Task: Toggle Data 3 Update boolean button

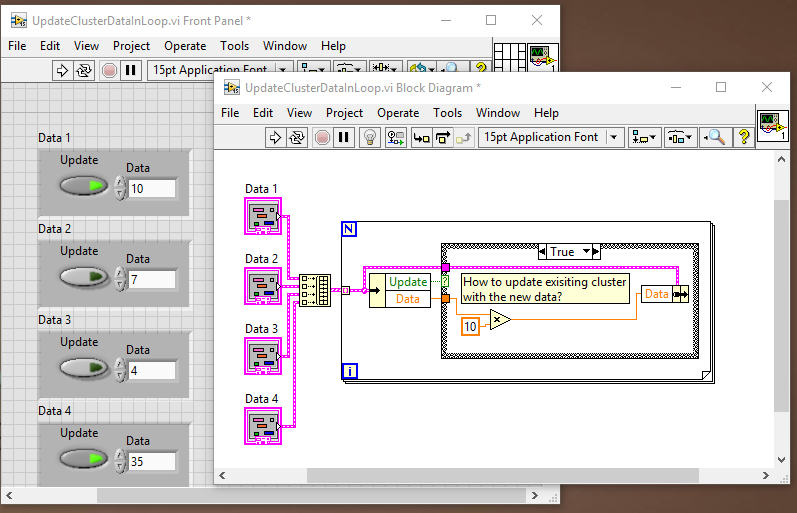Action: click(x=84, y=368)
